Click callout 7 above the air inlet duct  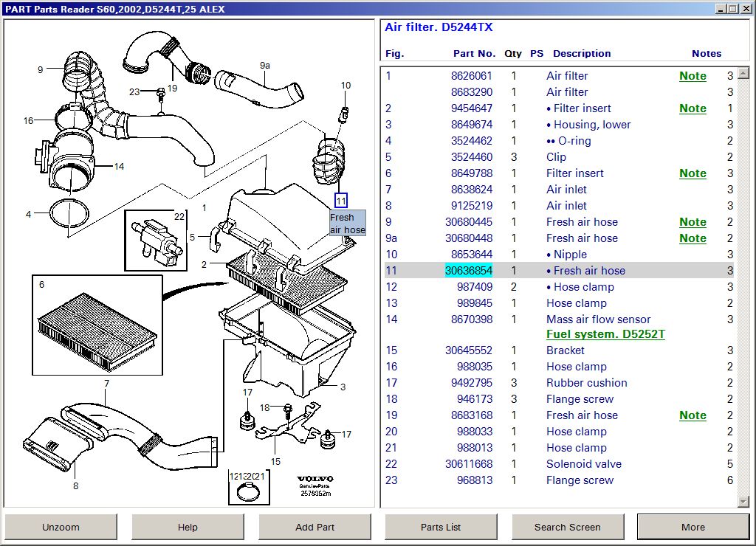point(106,383)
